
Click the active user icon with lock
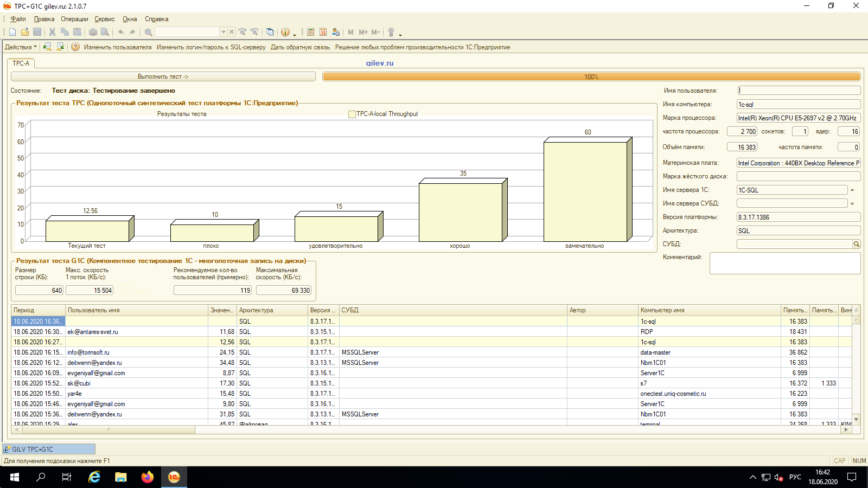pyautogui.click(x=336, y=32)
